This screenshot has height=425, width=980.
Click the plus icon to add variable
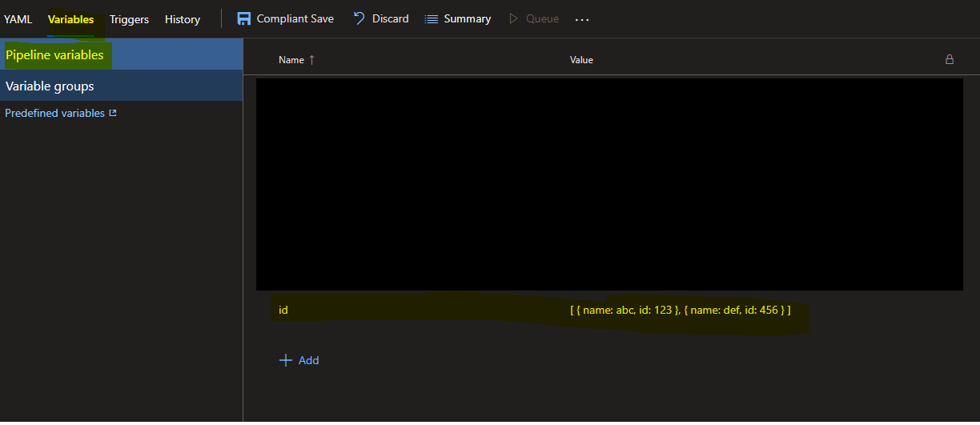point(286,360)
